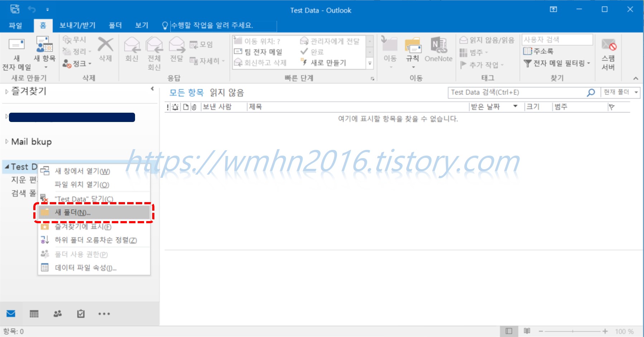Choose Data File Properties (데이터 파일 속성)
644x337 pixels.
click(x=94, y=268)
